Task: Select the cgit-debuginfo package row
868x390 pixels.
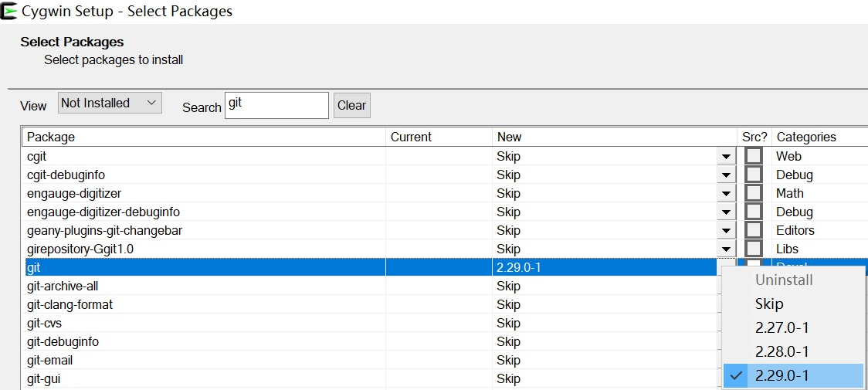Action: [x=445, y=175]
